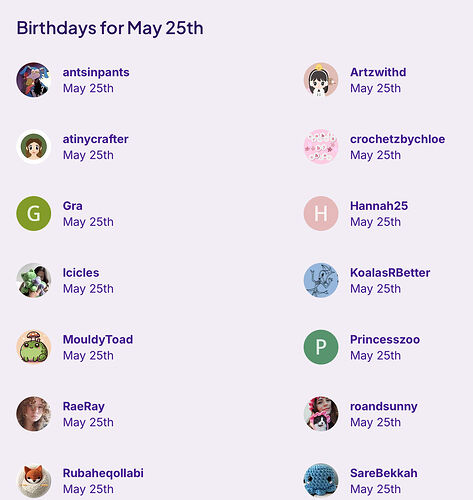The width and height of the screenshot is (473, 500).
Task: Click the pink H avatar for Hannah25
Action: (321, 213)
